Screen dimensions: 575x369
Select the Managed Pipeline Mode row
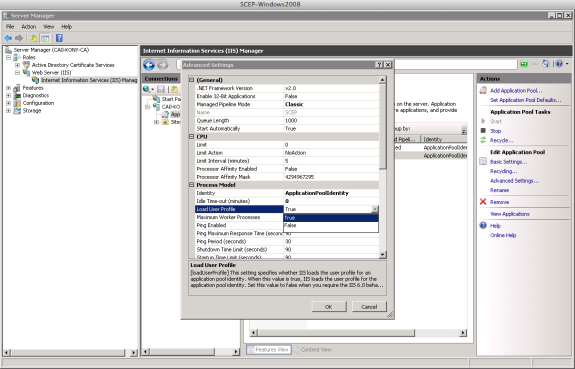click(x=287, y=105)
